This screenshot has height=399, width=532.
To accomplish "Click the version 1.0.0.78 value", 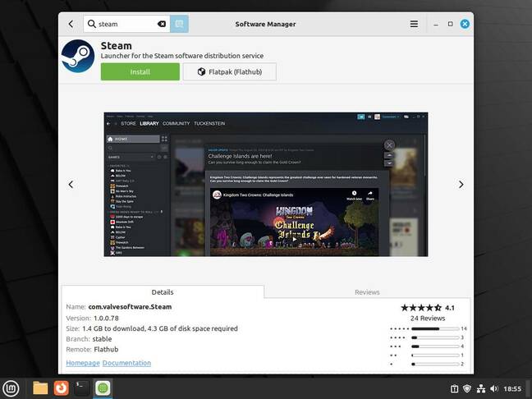I will (106, 319).
